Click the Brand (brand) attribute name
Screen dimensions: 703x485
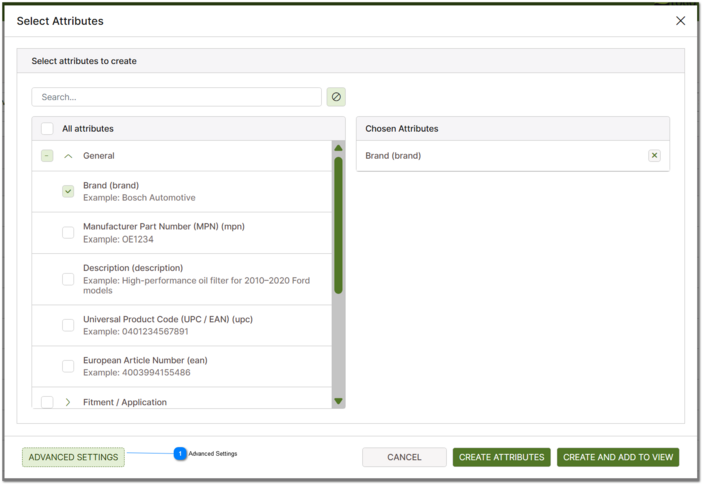111,185
